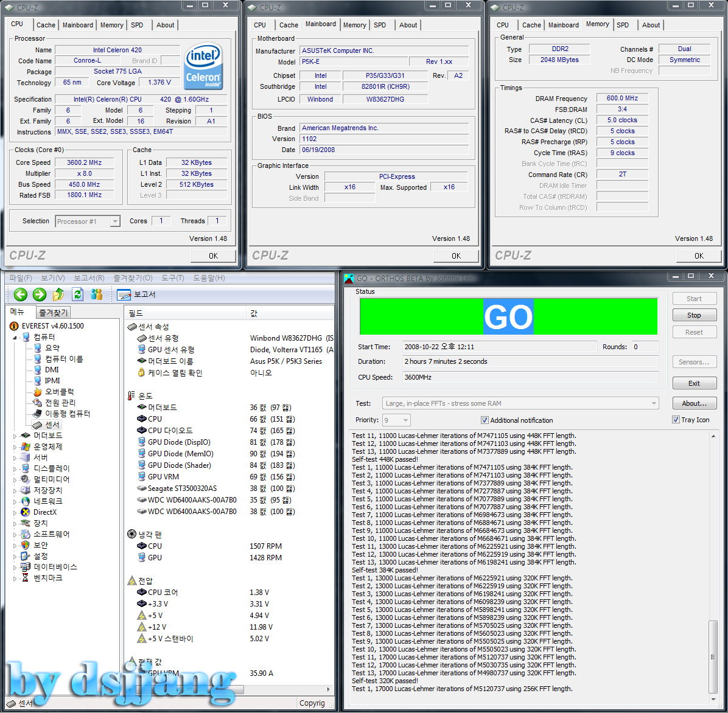Expand the 저장장치 tree node
The image size is (728, 713).
point(15,490)
